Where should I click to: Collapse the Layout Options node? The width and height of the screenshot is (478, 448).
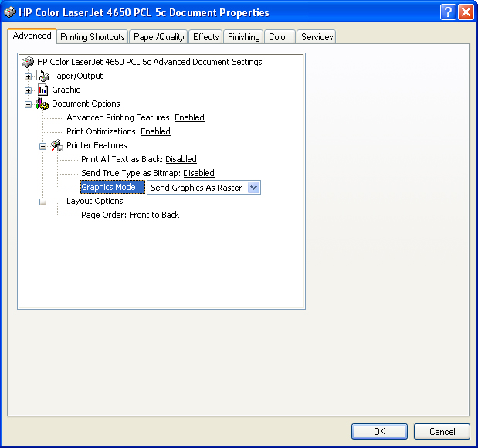tap(42, 202)
